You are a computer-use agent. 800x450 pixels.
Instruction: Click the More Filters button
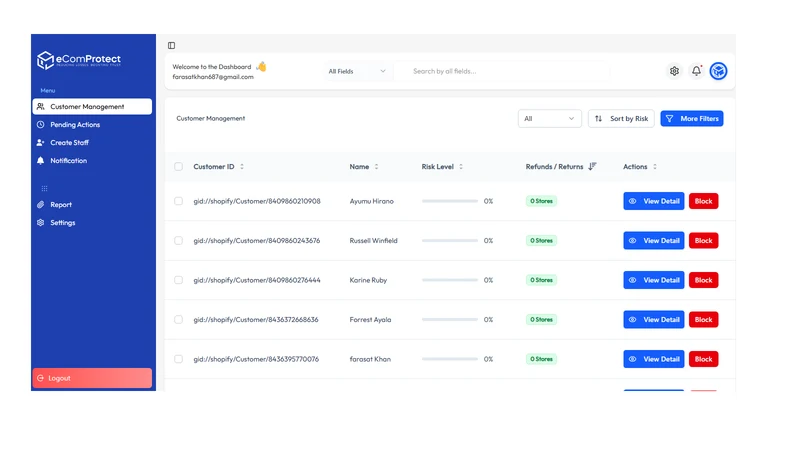(692, 118)
